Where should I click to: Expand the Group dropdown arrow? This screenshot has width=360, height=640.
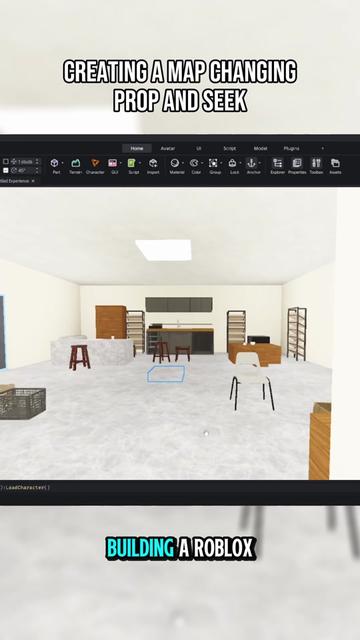pyautogui.click(x=221, y=163)
